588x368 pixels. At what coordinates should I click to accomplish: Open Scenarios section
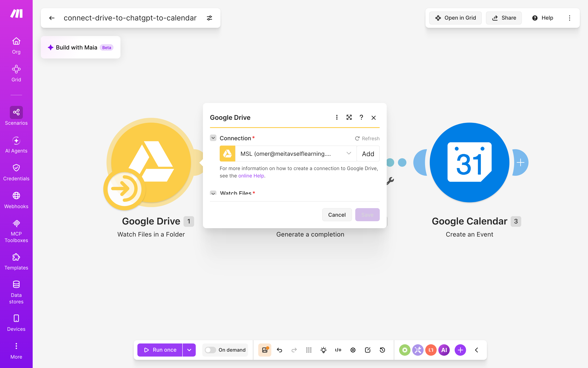16,116
